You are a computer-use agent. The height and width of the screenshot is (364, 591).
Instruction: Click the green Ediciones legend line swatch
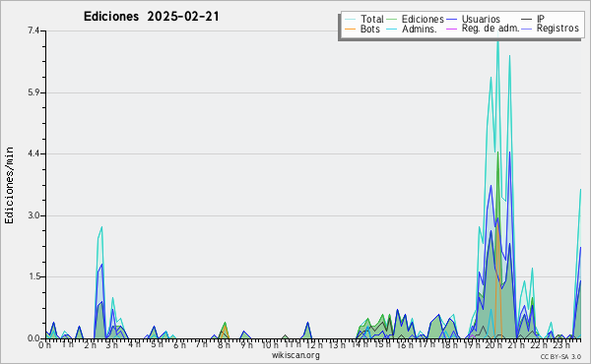[x=392, y=19]
